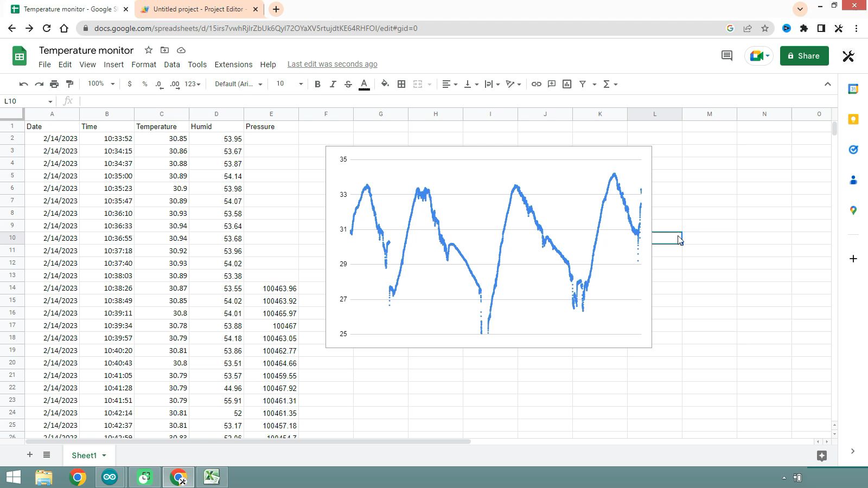Screen dimensions: 868x488
Task: Print the spreadsheet using printer icon
Action: coord(54,84)
